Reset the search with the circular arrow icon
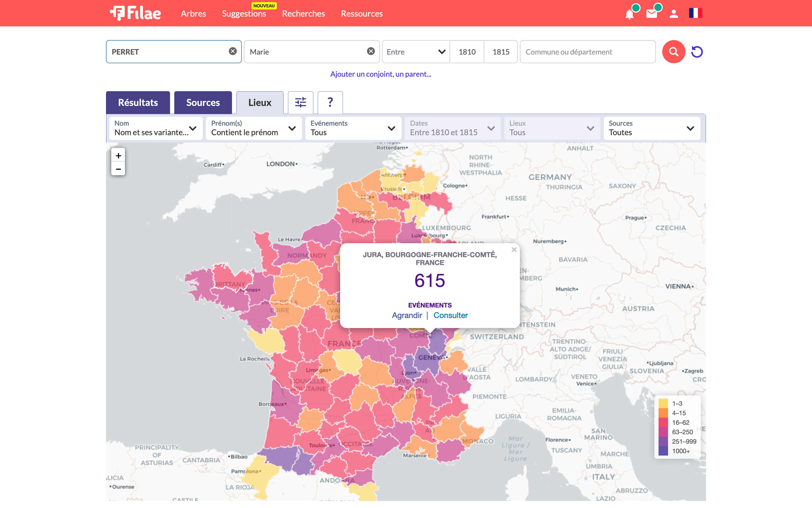Screen dimensions: 812x508 tap(697, 52)
